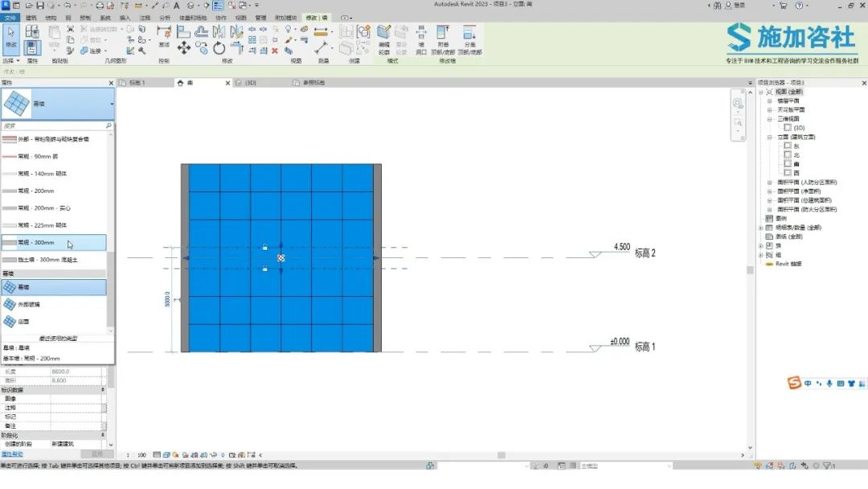The image size is (868, 489).
Task: Open the Select panel dropdown
Action: [11, 61]
